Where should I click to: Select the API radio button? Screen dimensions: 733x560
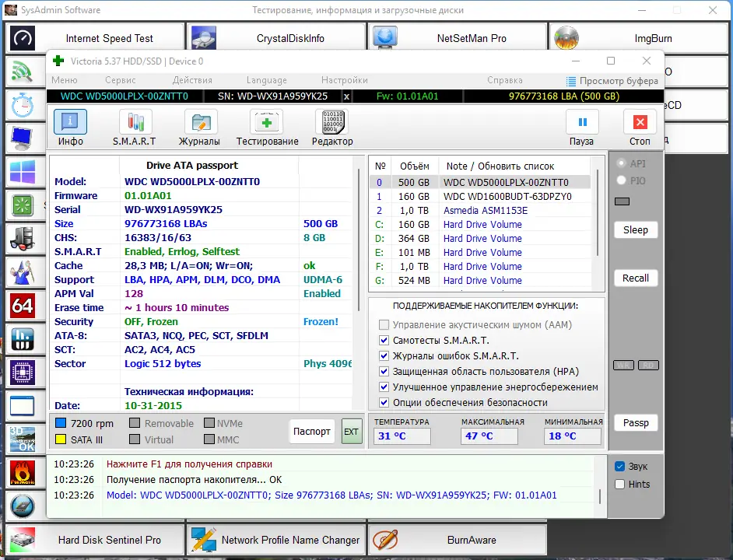tap(621, 163)
